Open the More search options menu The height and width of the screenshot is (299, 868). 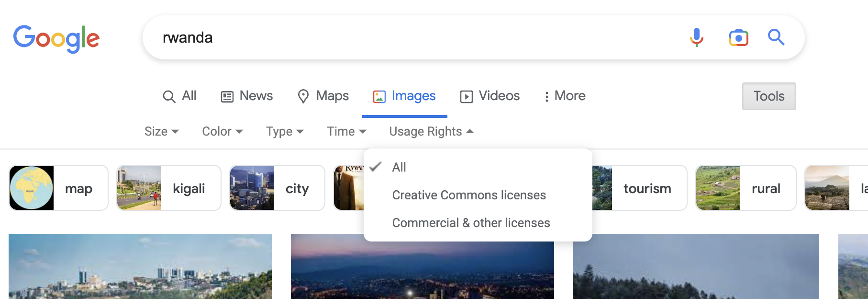565,96
